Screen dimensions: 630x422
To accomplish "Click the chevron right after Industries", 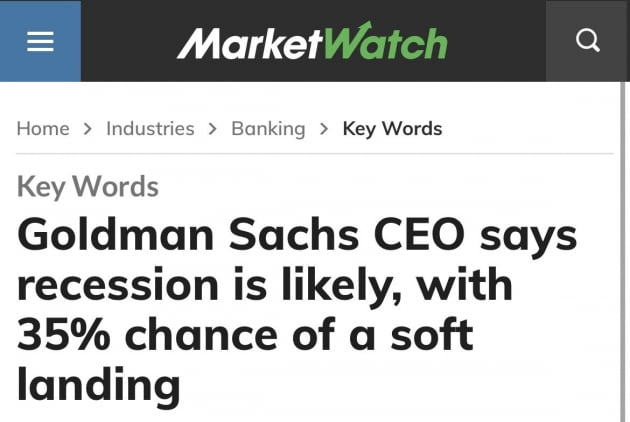I will click(x=213, y=129).
